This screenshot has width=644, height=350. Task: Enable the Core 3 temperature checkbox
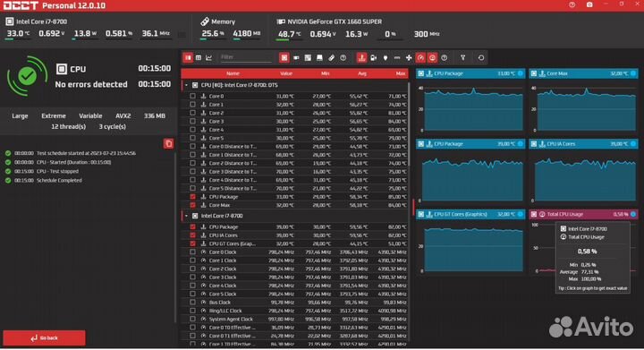tap(192, 121)
